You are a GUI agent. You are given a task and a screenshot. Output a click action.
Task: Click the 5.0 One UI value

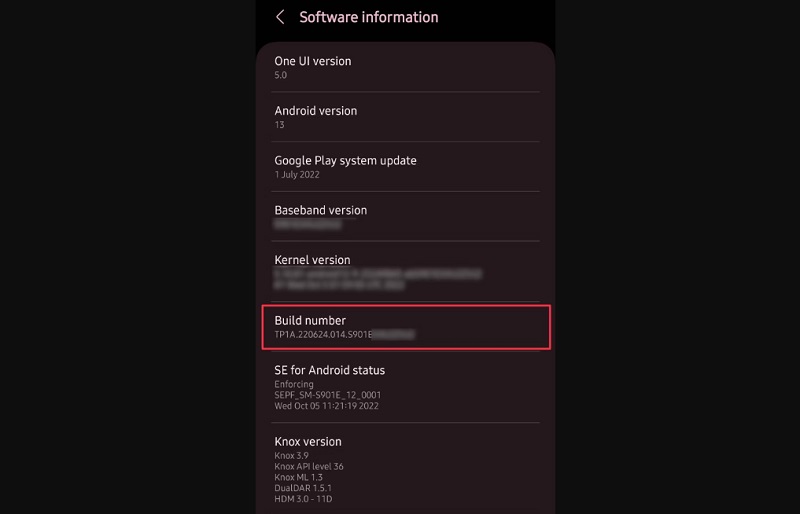pos(281,75)
